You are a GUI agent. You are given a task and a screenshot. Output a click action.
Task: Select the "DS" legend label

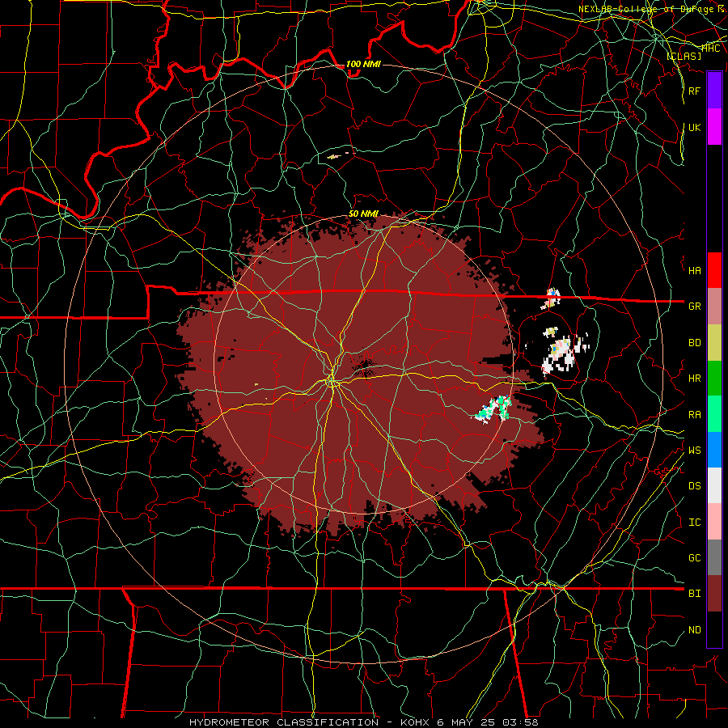tap(694, 486)
